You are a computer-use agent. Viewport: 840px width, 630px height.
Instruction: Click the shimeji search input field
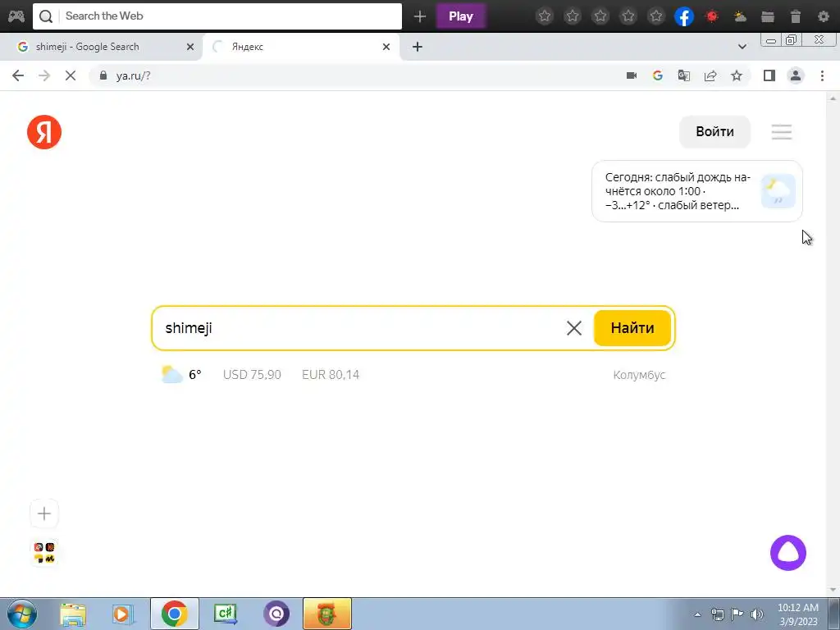pos(359,328)
